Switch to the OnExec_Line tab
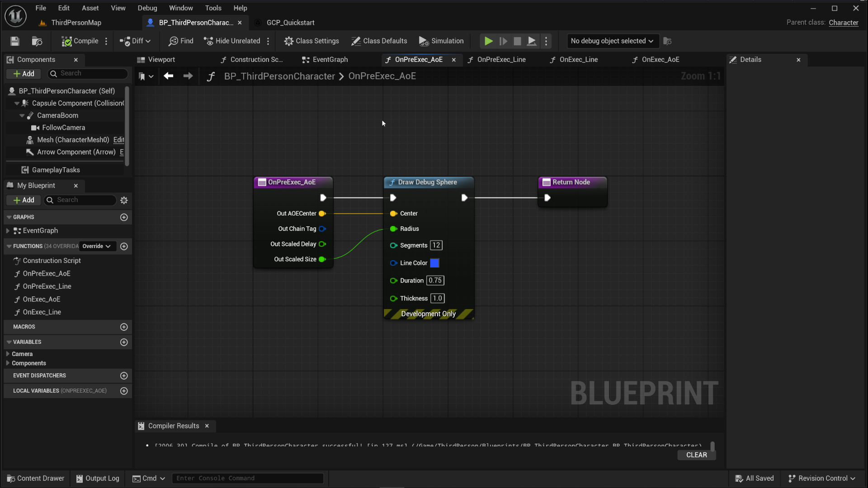868x488 pixels. pos(579,60)
